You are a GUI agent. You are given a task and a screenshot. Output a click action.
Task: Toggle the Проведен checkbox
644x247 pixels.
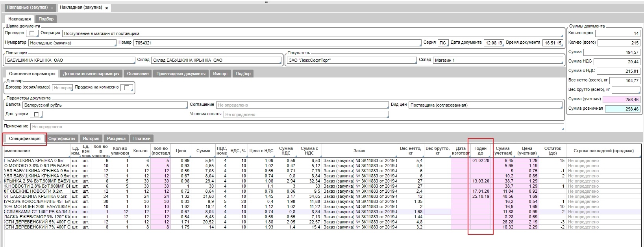click(33, 33)
